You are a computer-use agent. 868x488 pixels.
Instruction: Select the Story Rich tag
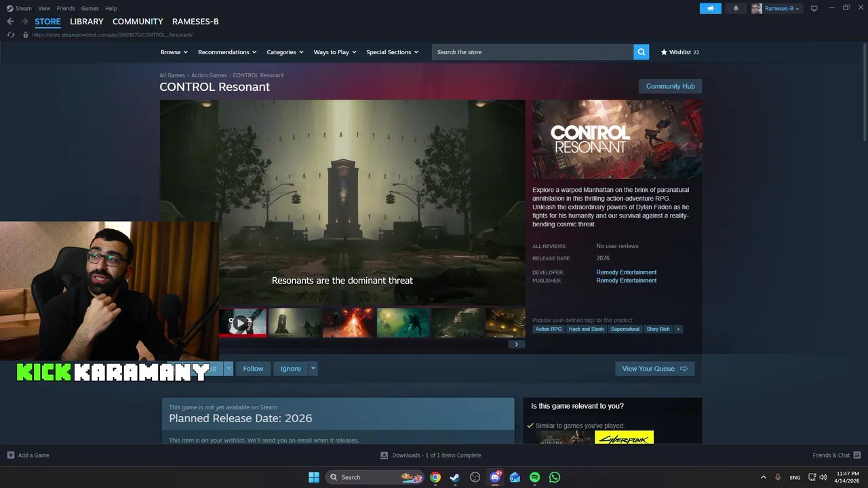[658, 329]
